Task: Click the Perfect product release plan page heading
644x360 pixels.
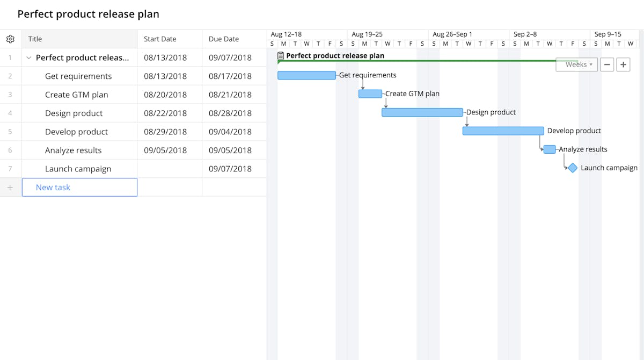Action: point(87,14)
